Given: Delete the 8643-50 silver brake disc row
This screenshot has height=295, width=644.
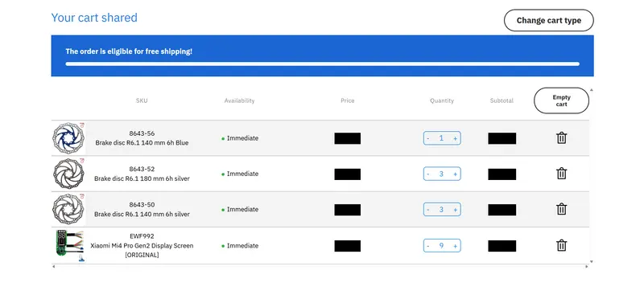Looking at the screenshot, I should [561, 209].
